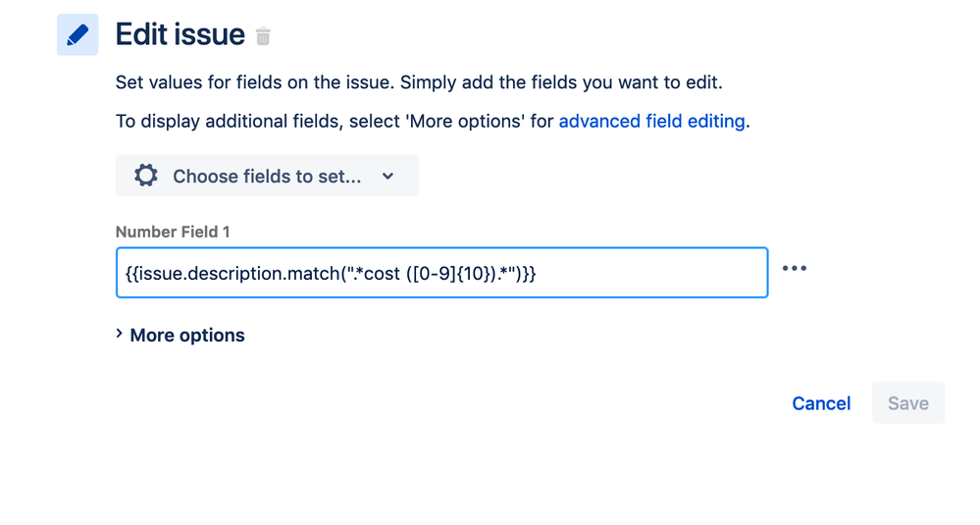
Task: Click the Edit issue heading
Action: tap(180, 34)
